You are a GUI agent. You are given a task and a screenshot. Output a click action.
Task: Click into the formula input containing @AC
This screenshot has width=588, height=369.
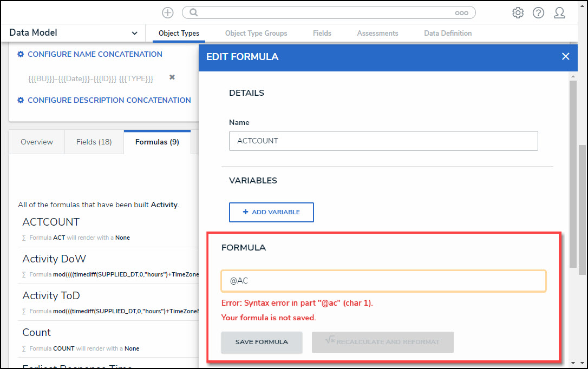tap(383, 281)
